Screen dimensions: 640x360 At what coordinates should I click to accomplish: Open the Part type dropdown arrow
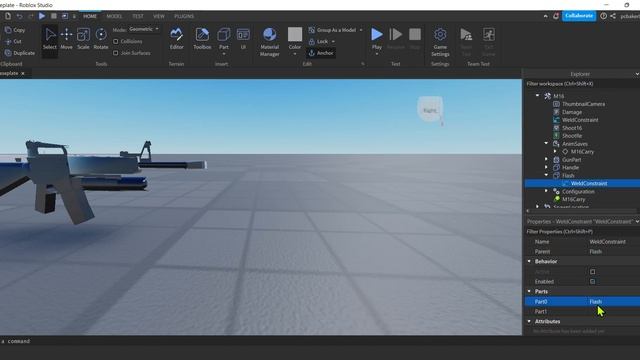pyautogui.click(x=224, y=54)
